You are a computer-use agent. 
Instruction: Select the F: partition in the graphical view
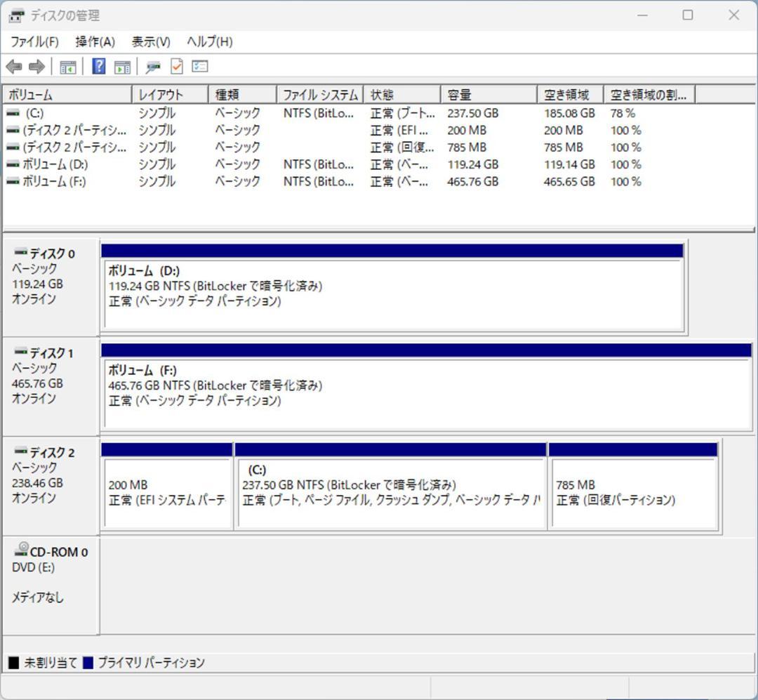click(x=393, y=386)
